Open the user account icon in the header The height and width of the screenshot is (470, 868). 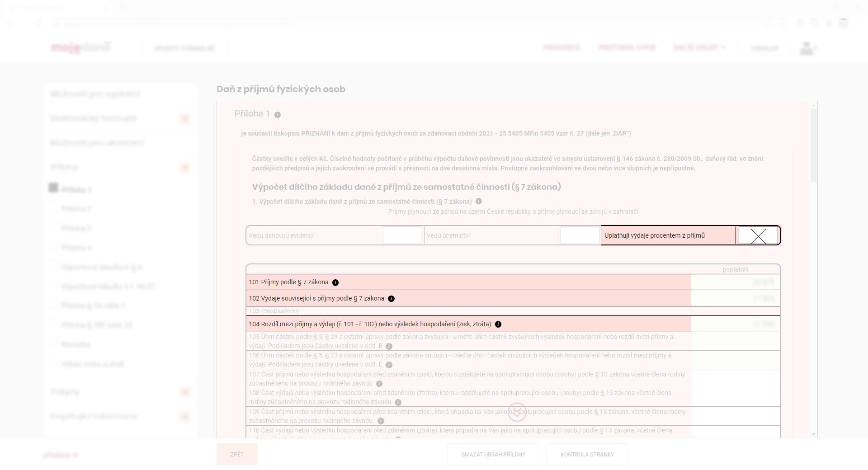coord(807,48)
